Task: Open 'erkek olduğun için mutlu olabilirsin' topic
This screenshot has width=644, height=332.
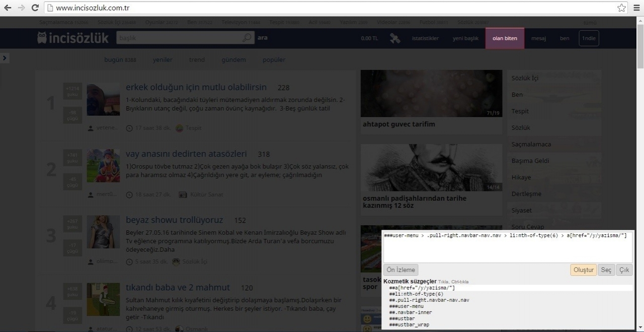Action: [196, 87]
